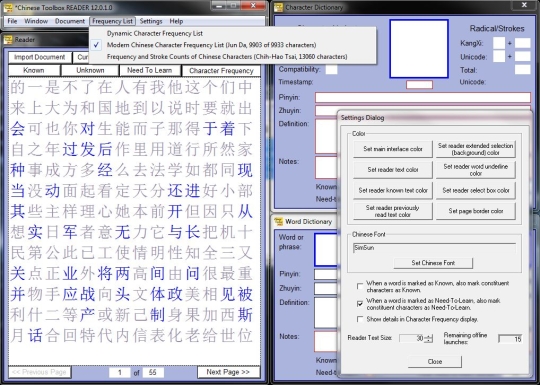Click Set reader extended selection background color
540x385 pixels.
[475, 149]
